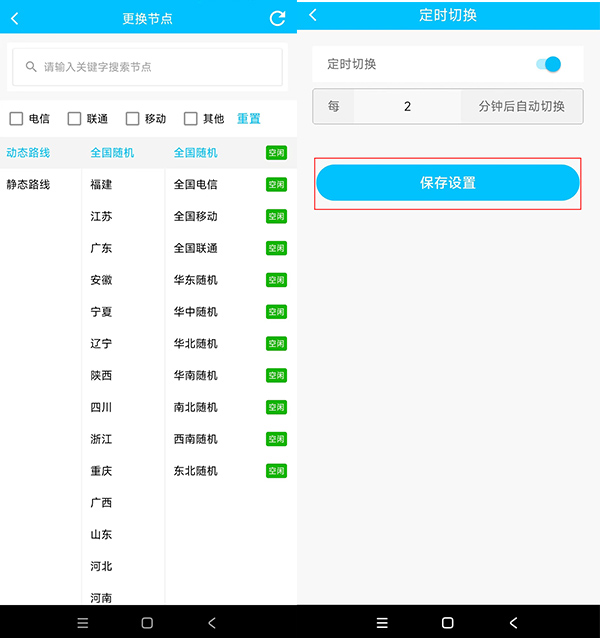
Task: Go back from the 定时切换 screen
Action: tap(313, 15)
